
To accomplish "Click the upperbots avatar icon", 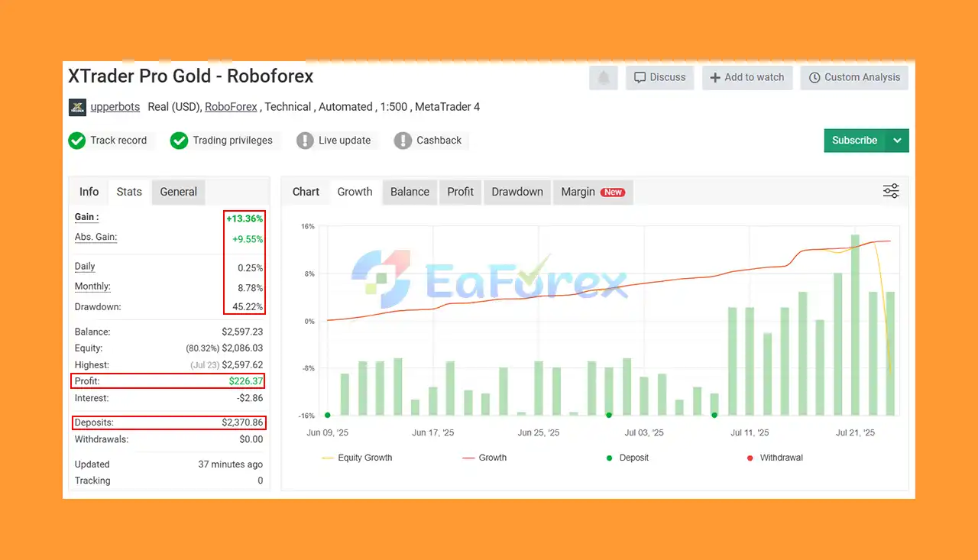I will [x=77, y=107].
